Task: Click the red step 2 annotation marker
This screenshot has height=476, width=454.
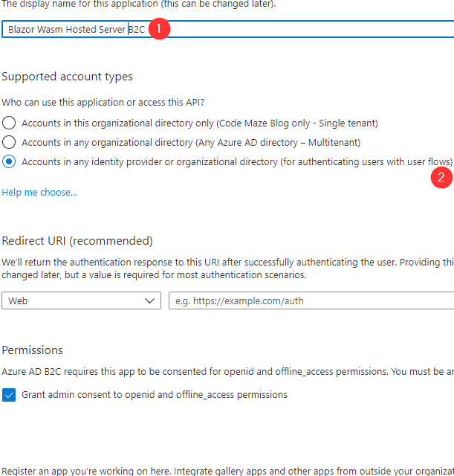Action: pos(442,177)
